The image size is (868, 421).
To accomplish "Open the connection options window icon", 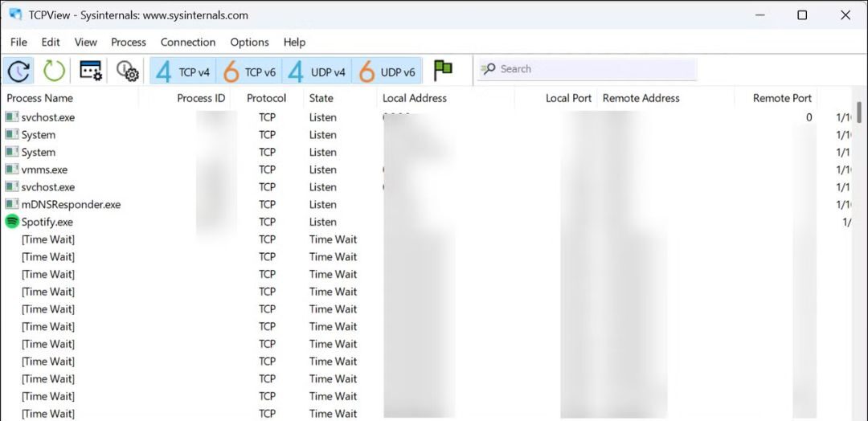I will 91,70.
